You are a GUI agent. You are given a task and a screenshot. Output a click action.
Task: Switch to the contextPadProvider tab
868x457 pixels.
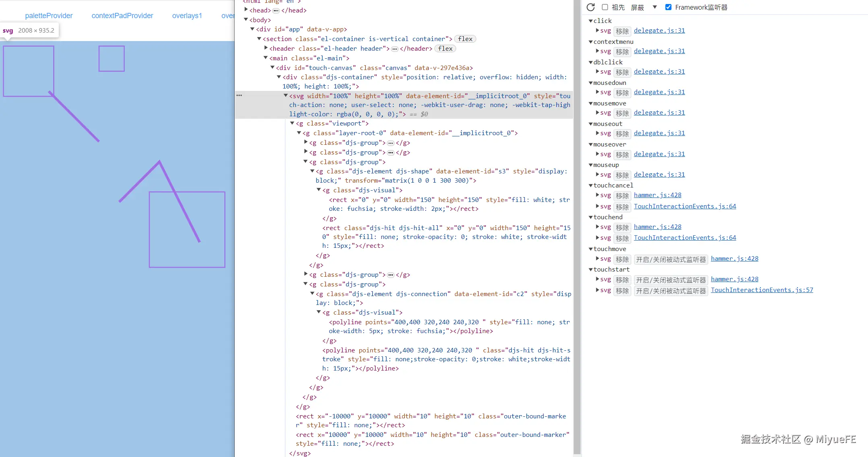click(122, 16)
